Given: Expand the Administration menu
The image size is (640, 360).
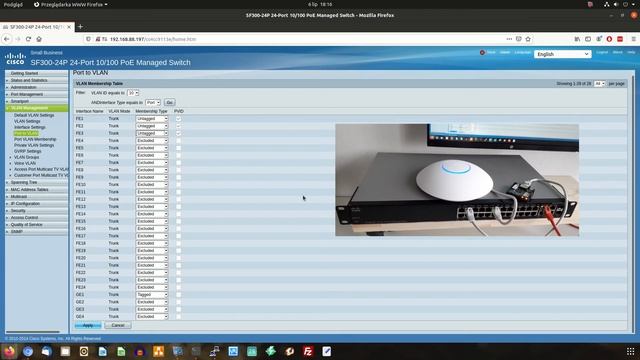Looking at the screenshot, I should coord(37,87).
